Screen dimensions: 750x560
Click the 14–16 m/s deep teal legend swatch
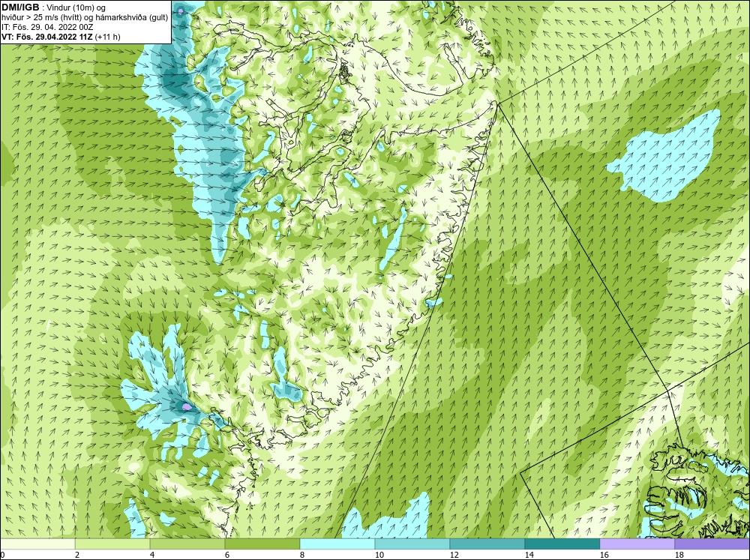pos(562,544)
